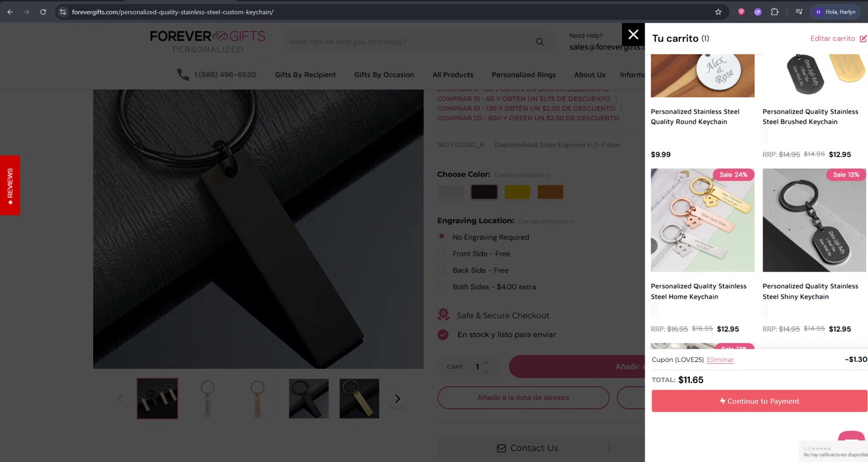868x462 pixels.
Task: Click the pink Añadir al carrito button
Action: [x=577, y=366]
